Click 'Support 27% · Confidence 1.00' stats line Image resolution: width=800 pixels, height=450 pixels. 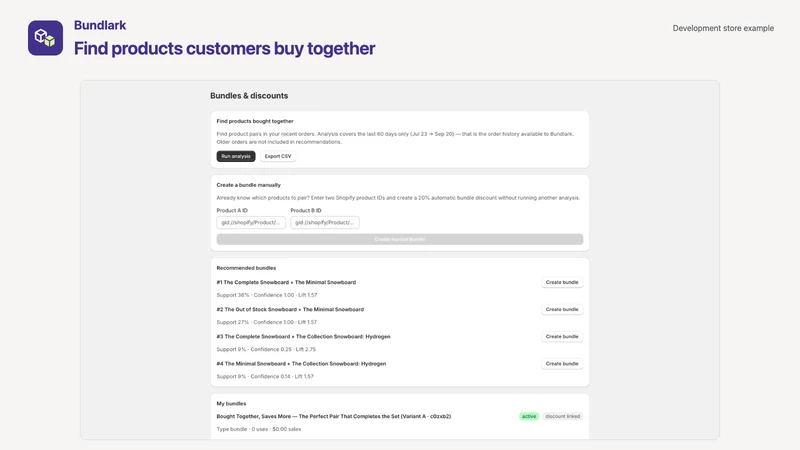(x=267, y=322)
